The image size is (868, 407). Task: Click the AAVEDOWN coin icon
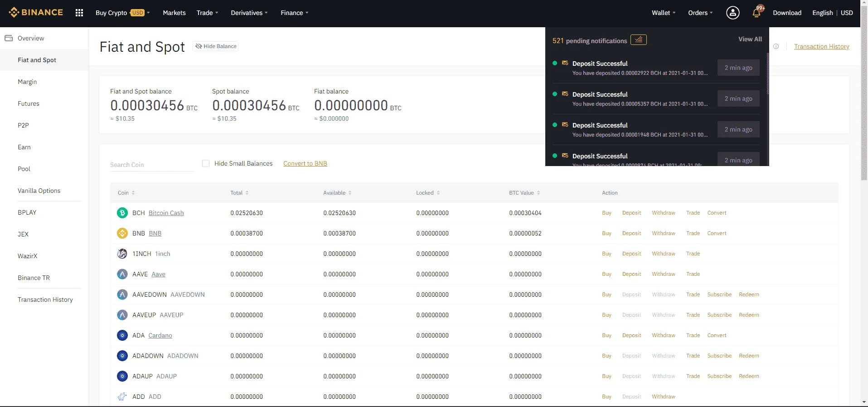122,294
